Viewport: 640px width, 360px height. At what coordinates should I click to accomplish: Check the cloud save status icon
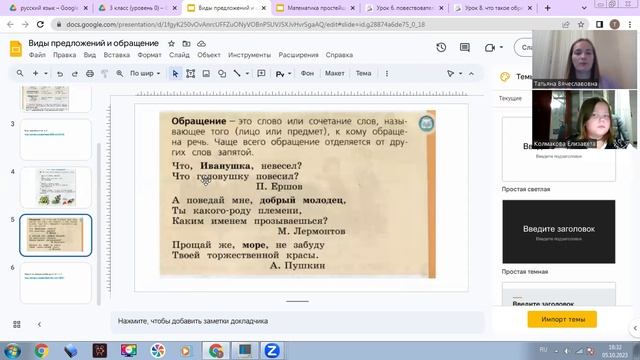(201, 43)
